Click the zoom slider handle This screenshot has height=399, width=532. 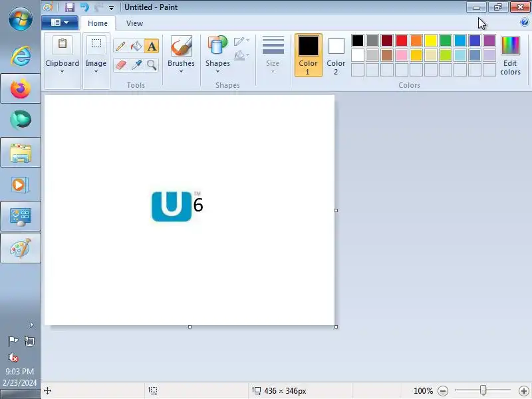(x=483, y=390)
